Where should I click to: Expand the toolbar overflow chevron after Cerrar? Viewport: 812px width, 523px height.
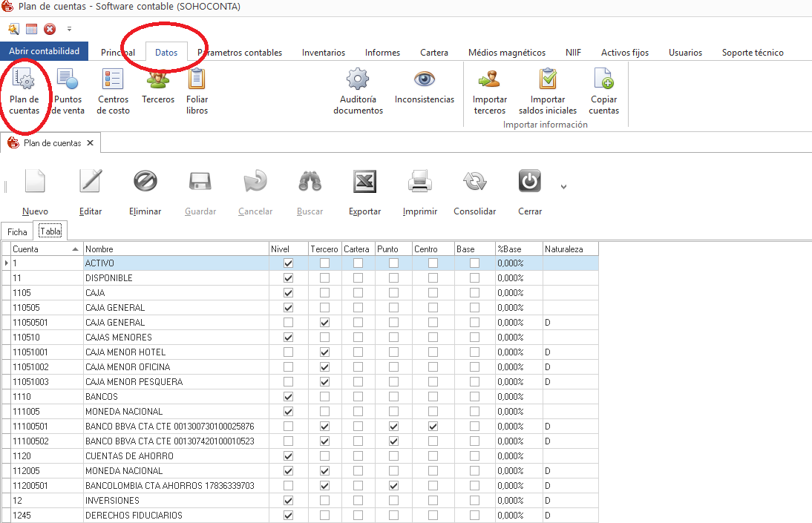[563, 187]
